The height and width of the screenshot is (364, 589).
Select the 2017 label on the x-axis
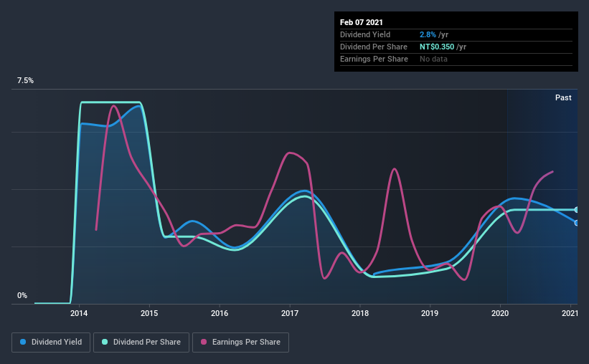(x=290, y=313)
